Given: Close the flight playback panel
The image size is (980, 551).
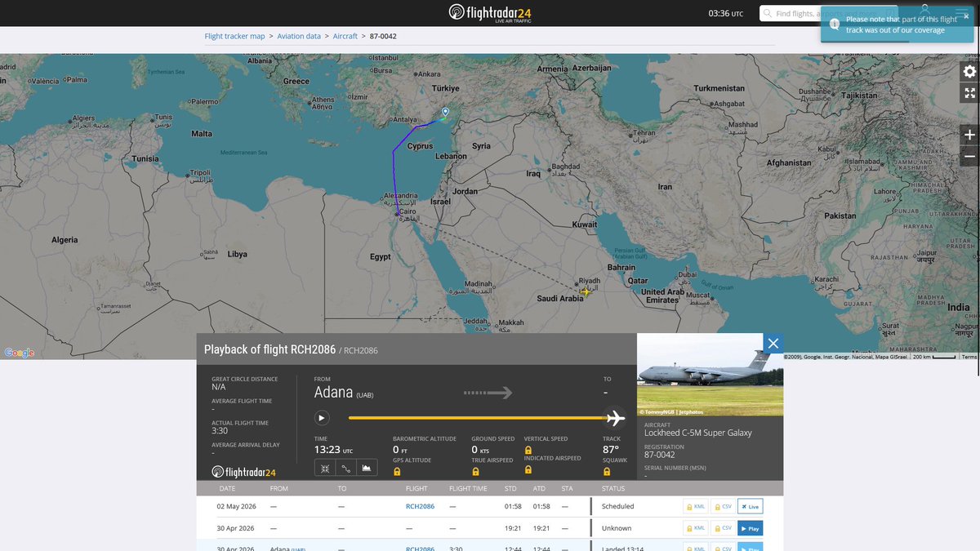Looking at the screenshot, I should [773, 344].
